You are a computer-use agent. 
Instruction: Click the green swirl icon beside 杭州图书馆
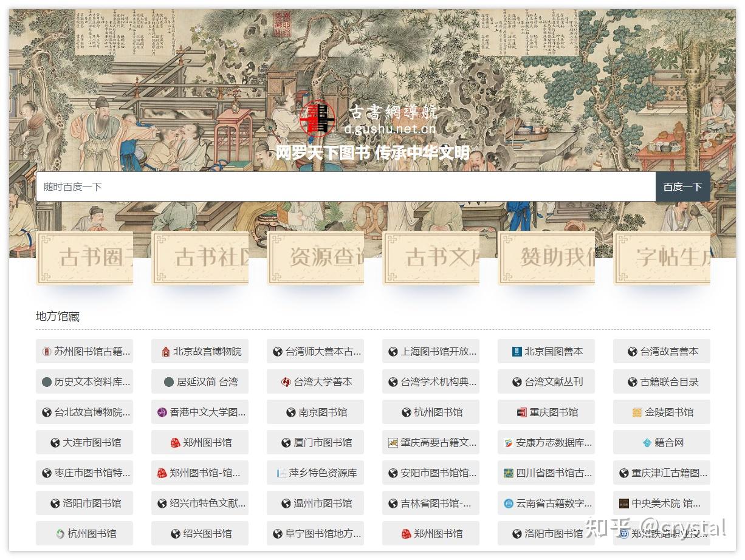coord(60,534)
